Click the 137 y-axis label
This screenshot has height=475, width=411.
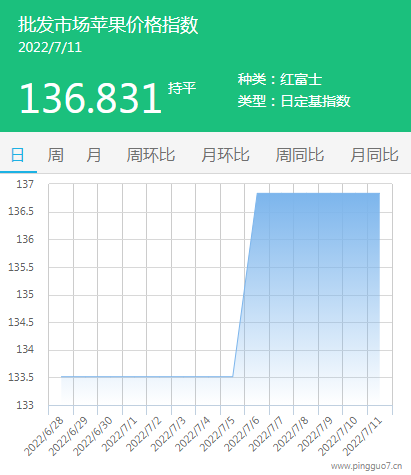(25, 184)
